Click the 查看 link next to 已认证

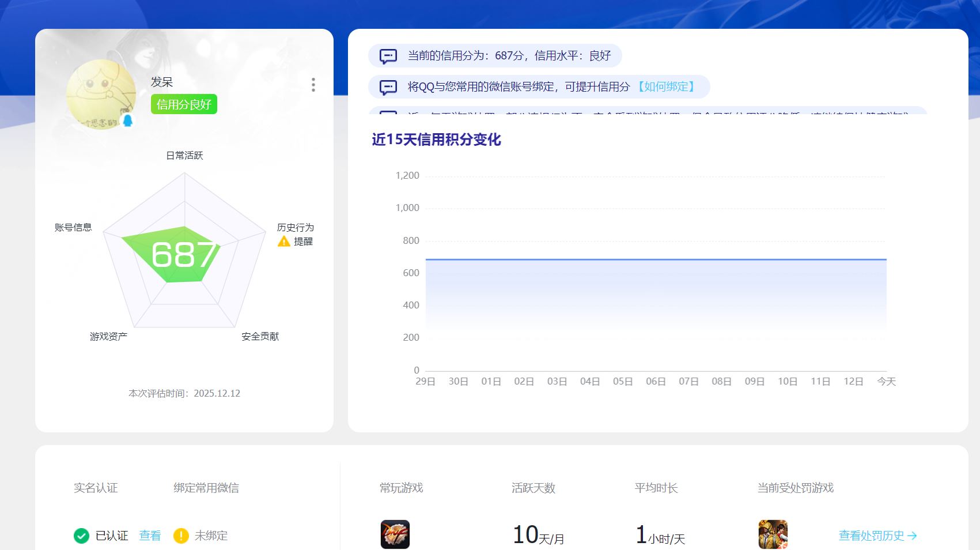(150, 536)
